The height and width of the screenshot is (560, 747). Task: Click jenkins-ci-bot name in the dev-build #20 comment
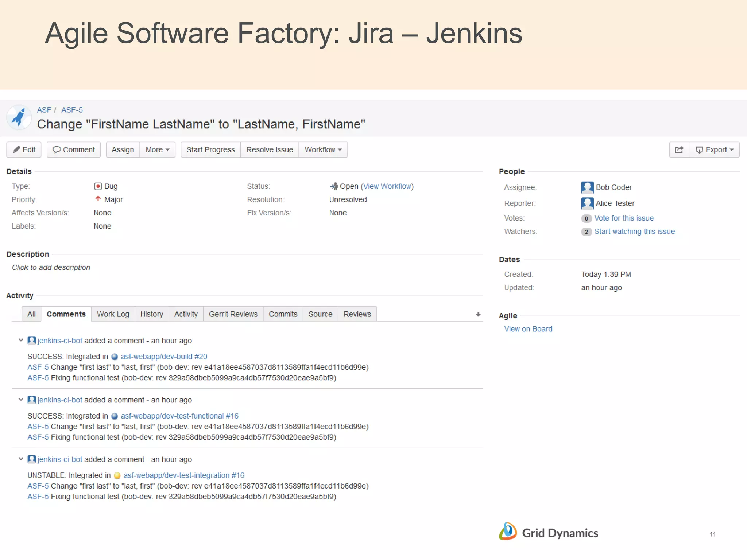60,341
